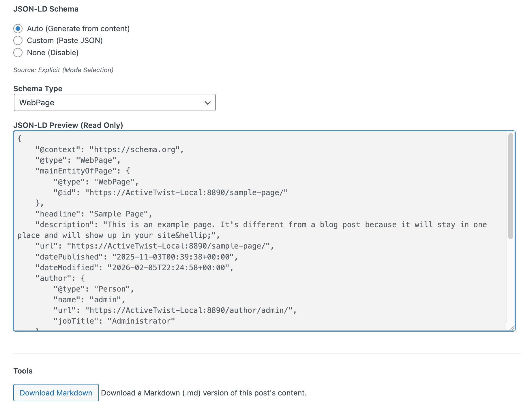The image size is (532, 407).
Task: Click the JSON-LD Preview (Read Only) label
Action: [68, 125]
